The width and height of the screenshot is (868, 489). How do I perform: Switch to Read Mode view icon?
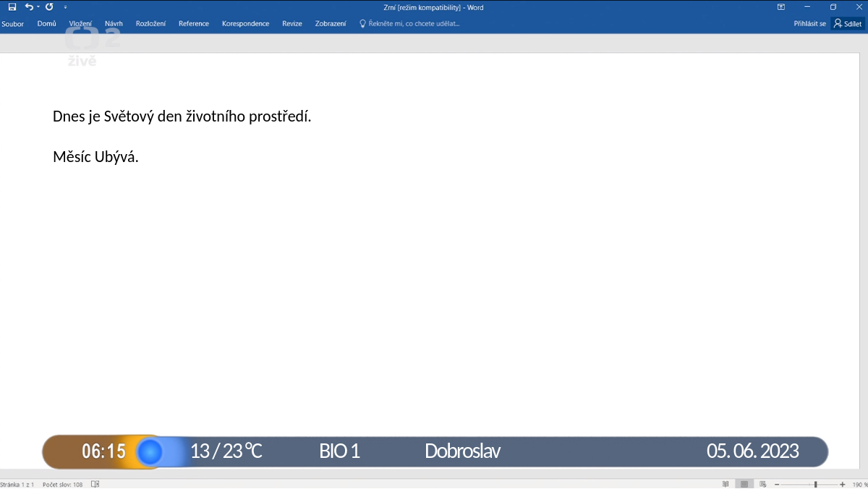coord(726,484)
